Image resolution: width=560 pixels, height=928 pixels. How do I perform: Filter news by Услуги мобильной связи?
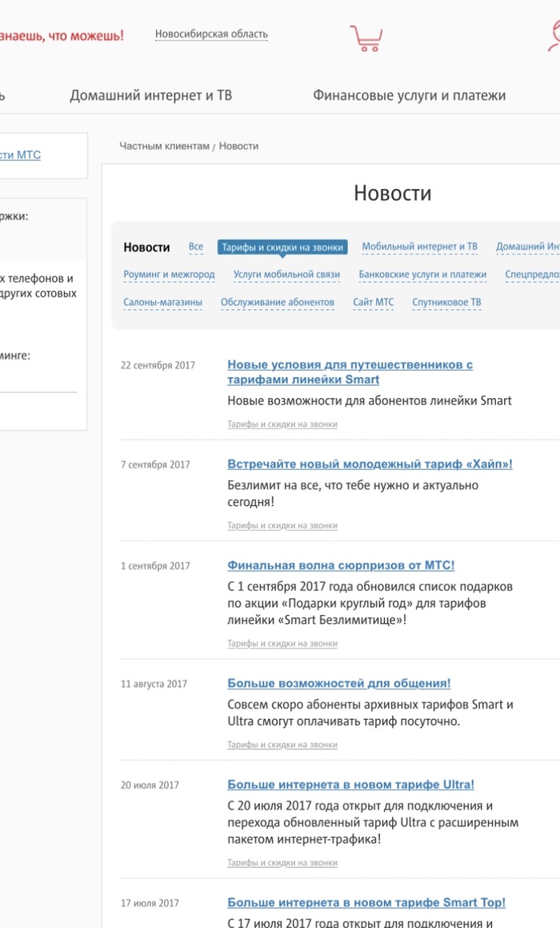click(286, 275)
